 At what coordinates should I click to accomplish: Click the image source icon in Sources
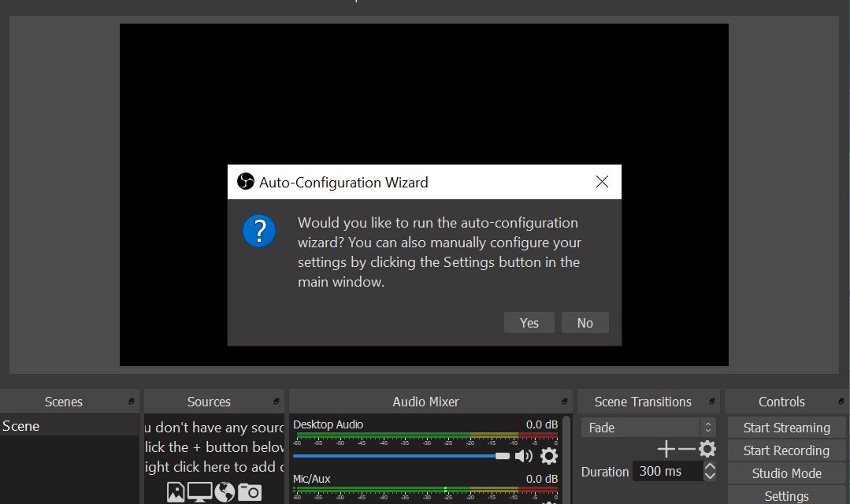[x=176, y=492]
